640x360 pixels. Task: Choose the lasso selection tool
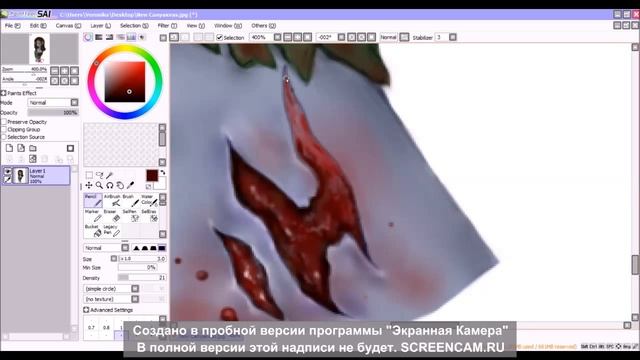99,175
